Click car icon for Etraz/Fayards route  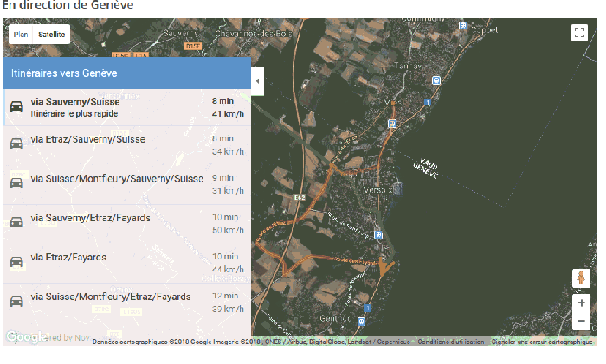tap(16, 262)
